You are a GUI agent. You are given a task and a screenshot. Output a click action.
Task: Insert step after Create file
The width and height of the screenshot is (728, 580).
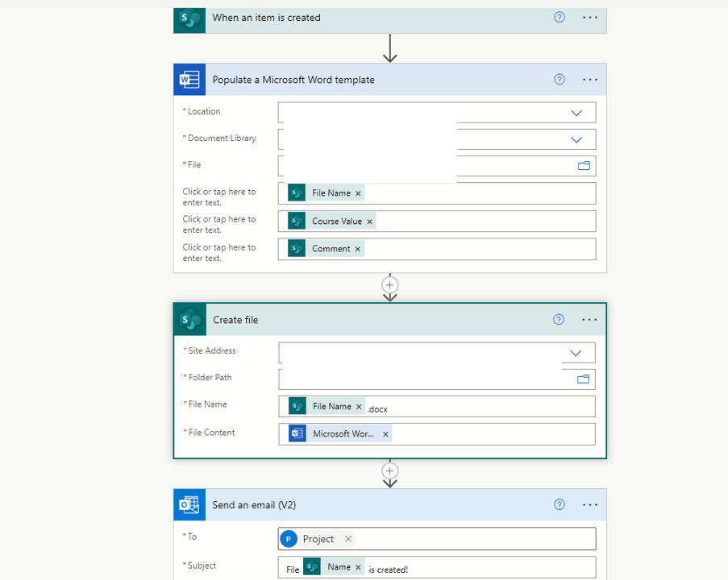point(390,471)
